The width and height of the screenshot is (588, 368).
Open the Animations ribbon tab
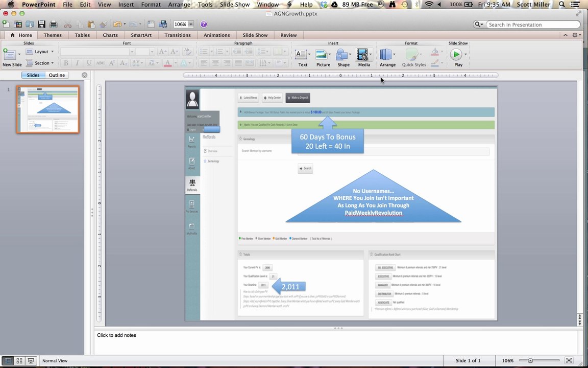click(x=217, y=35)
